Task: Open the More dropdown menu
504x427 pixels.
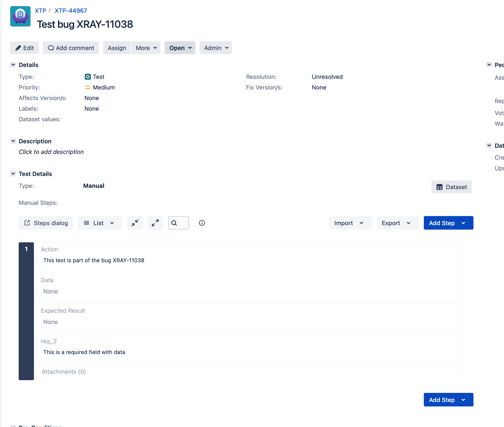Action: pos(146,48)
